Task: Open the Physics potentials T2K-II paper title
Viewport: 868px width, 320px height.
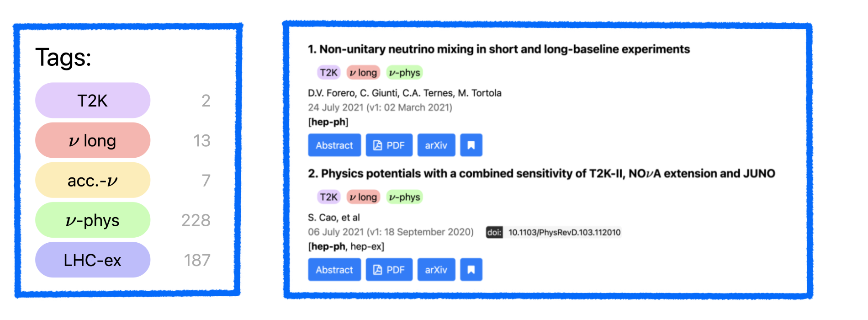Action: (x=541, y=174)
